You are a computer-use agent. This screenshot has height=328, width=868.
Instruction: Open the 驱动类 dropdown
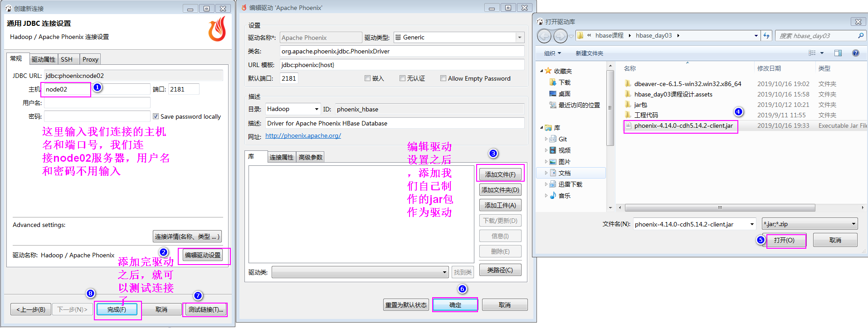coord(444,272)
